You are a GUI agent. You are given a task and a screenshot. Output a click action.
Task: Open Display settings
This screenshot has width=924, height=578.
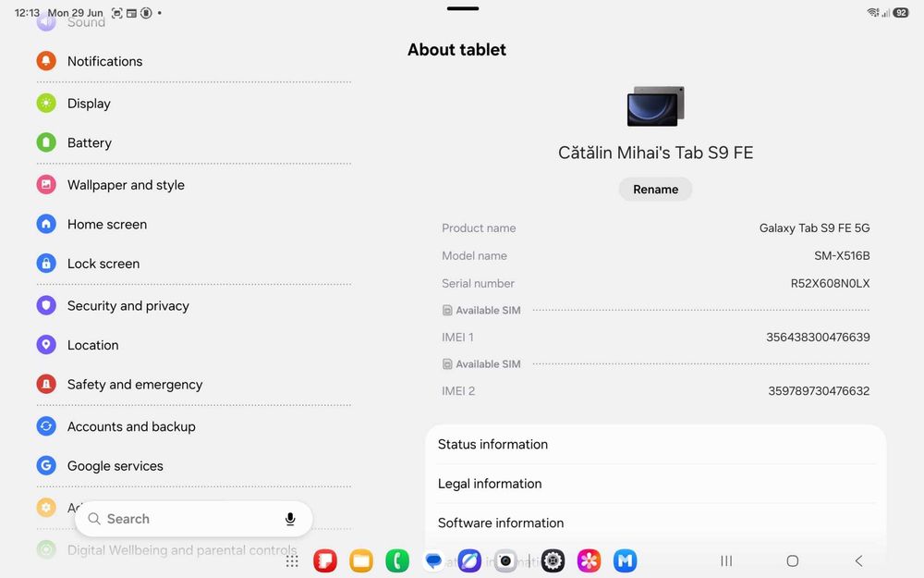(193, 104)
